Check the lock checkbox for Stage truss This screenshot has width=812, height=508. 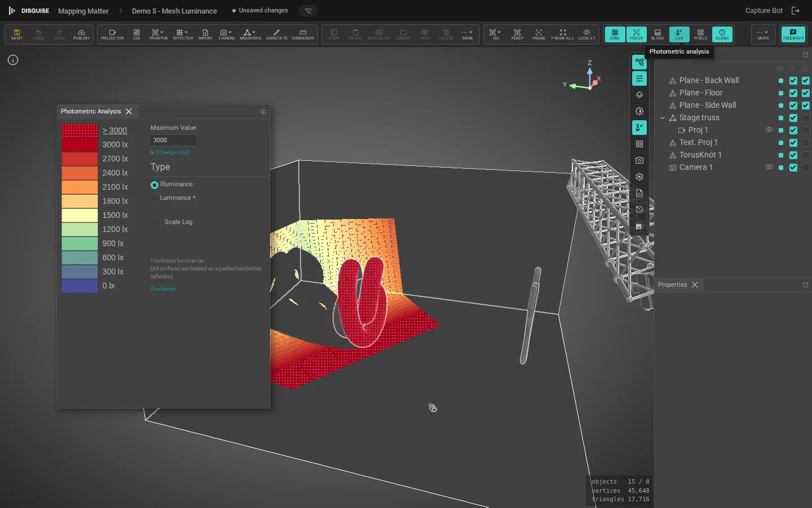[x=806, y=118]
